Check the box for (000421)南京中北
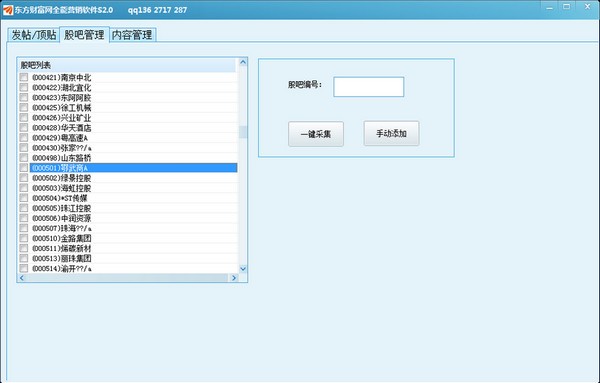 [x=24, y=77]
